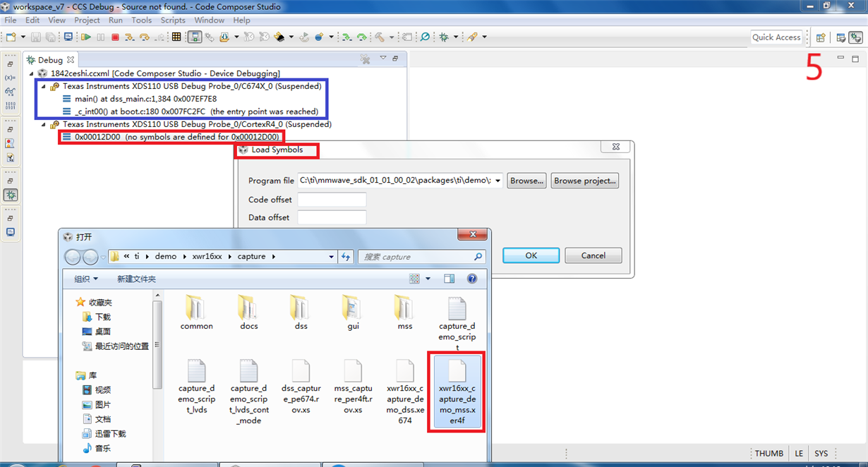Click the preview pane icon in file dialog
868x467 pixels.
pyautogui.click(x=450, y=279)
